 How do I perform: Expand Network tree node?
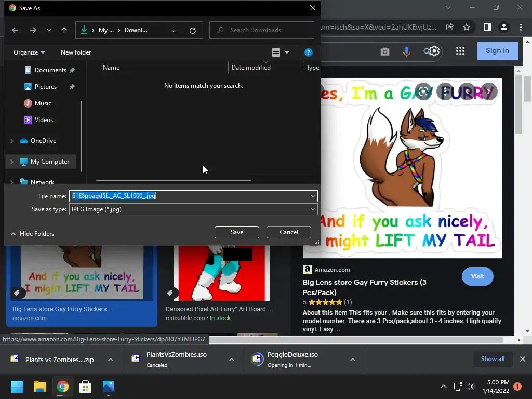click(x=12, y=182)
